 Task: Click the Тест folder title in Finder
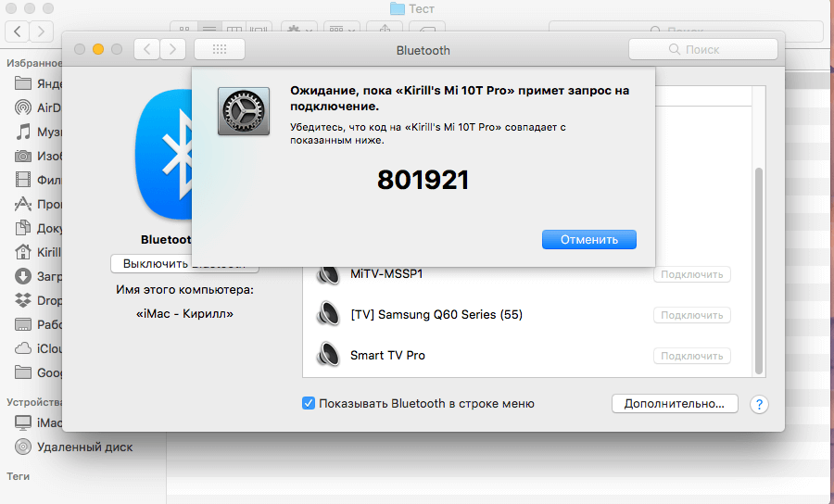point(412,8)
